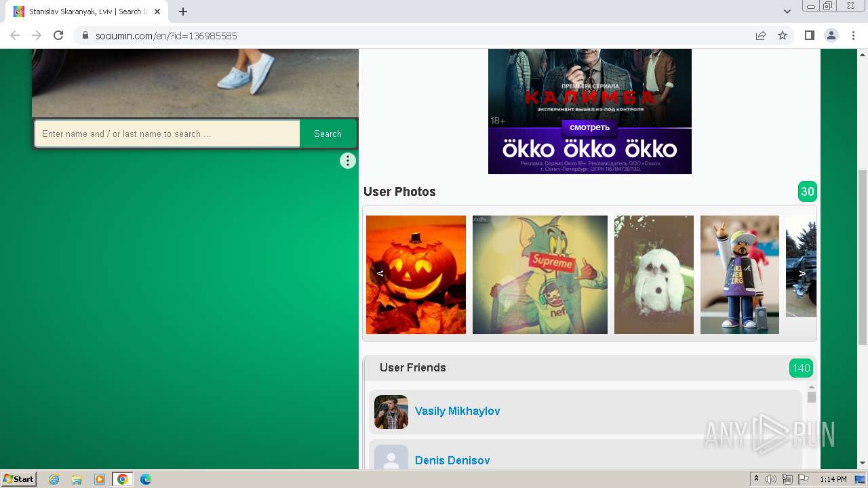Click Denis Denisov's placeholder avatar
The width and height of the screenshot is (868, 488).
[391, 457]
